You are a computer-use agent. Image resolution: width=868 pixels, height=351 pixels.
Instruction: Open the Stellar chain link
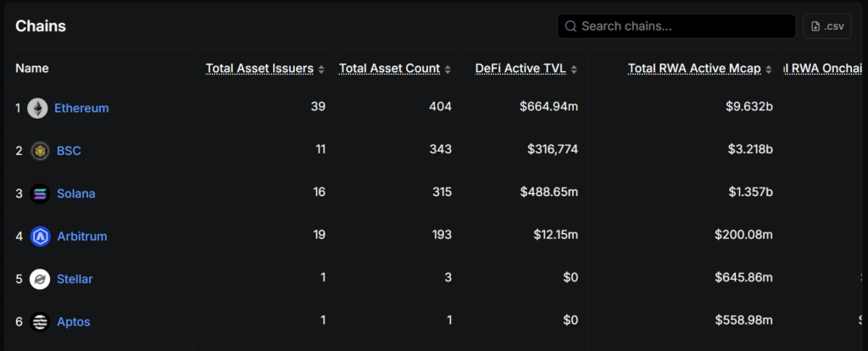coord(75,279)
